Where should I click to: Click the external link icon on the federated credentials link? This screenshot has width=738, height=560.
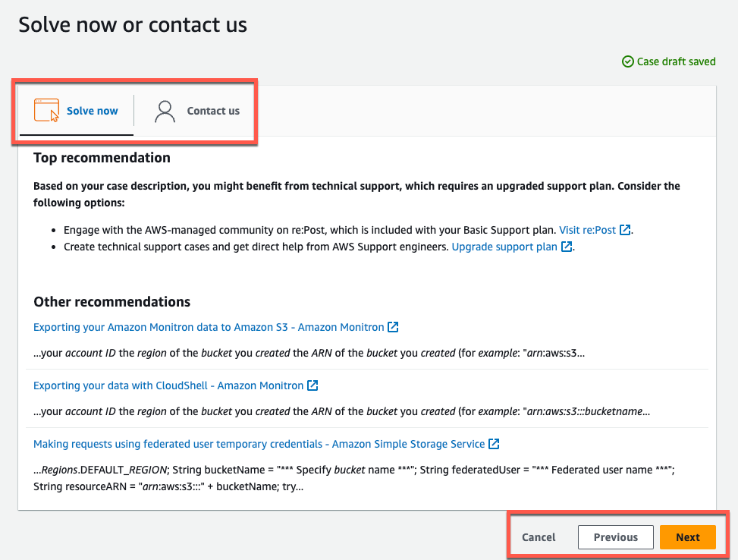(x=494, y=443)
